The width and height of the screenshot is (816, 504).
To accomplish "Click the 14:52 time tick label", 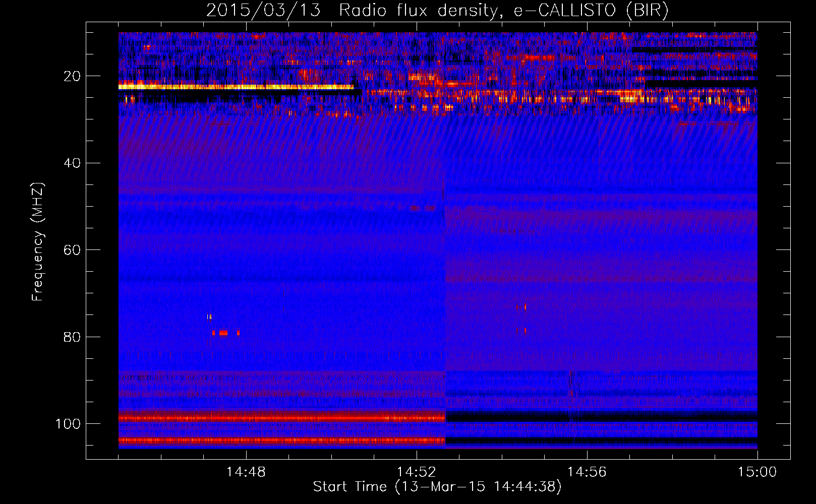I will (x=417, y=472).
